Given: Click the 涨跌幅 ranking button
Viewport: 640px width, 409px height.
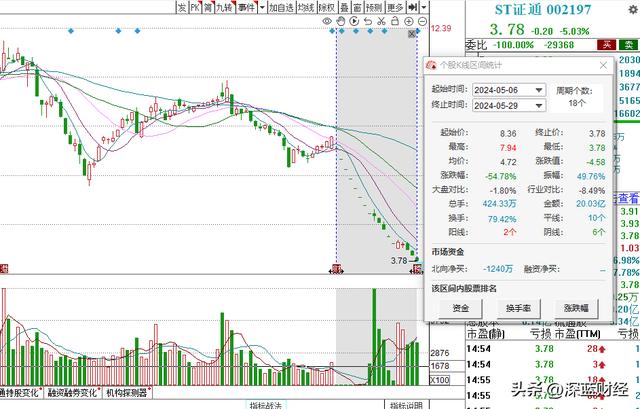Looking at the screenshot, I should click(576, 308).
